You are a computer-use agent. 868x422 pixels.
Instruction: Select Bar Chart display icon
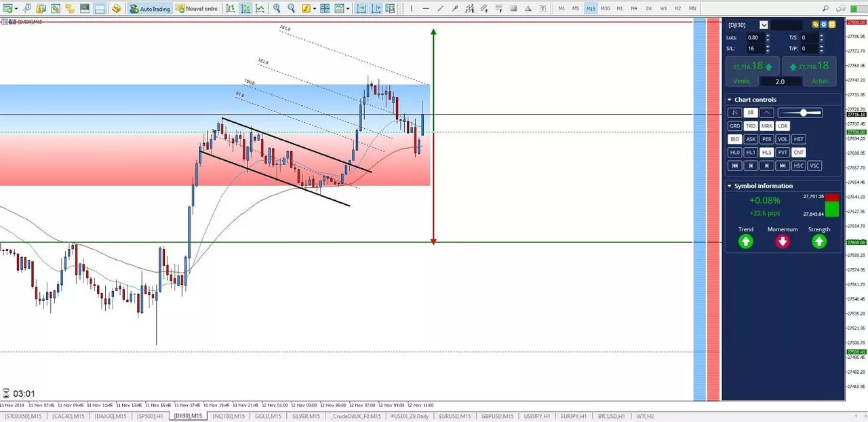[x=231, y=9]
